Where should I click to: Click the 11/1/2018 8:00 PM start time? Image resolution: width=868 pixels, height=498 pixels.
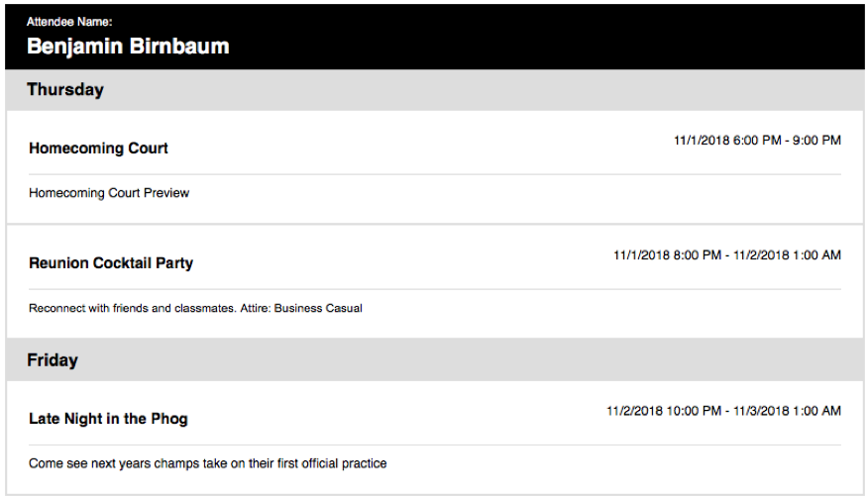[668, 255]
